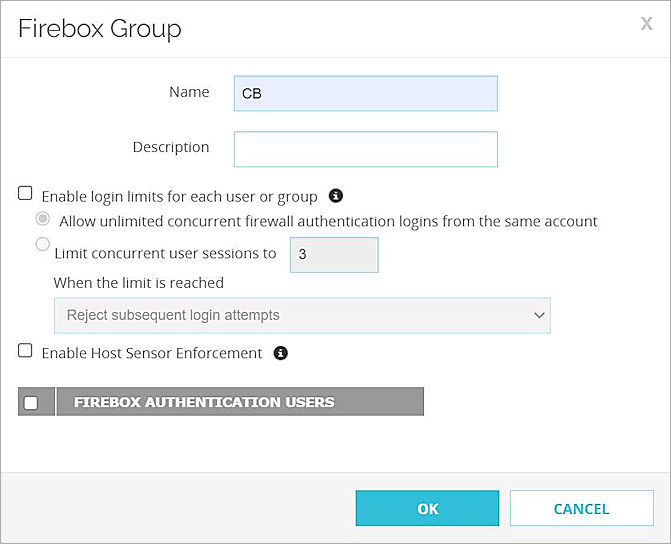The width and height of the screenshot is (671, 544).
Task: Click the concurrent sessions number field
Action: coord(334,255)
